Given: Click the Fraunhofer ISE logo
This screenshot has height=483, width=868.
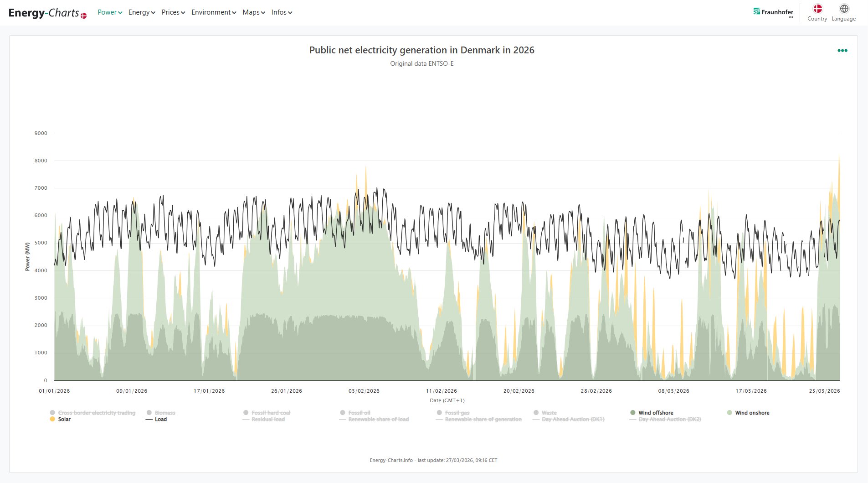Looking at the screenshot, I should [773, 12].
